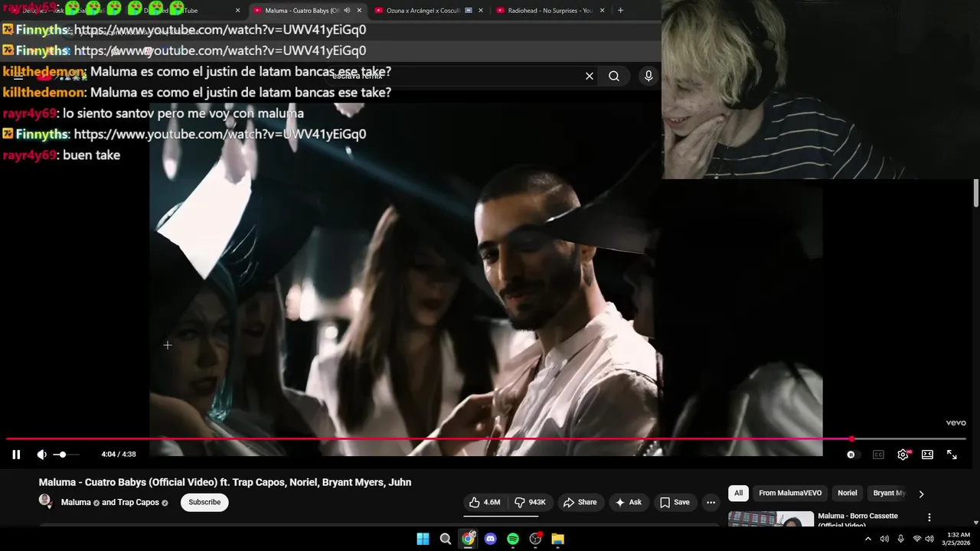Open Chrome from the taskbar

click(468, 539)
